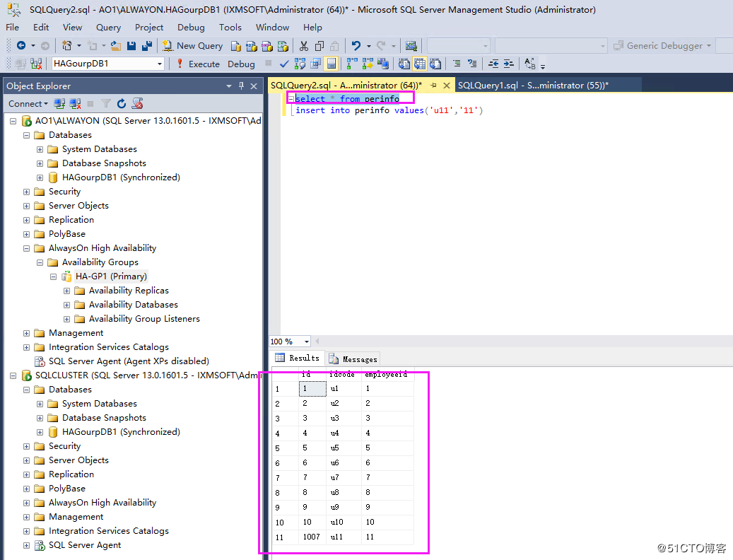Click the Navigate Backward arrow icon

click(21, 45)
